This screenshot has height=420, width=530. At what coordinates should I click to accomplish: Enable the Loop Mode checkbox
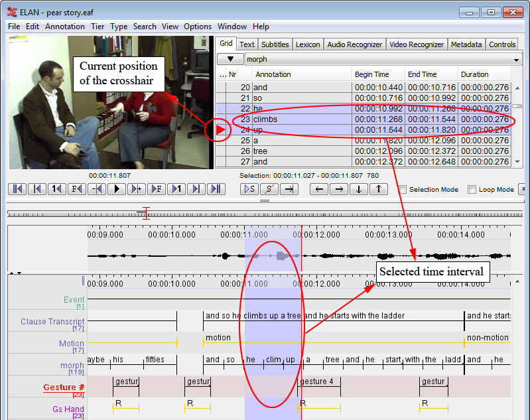pos(472,190)
